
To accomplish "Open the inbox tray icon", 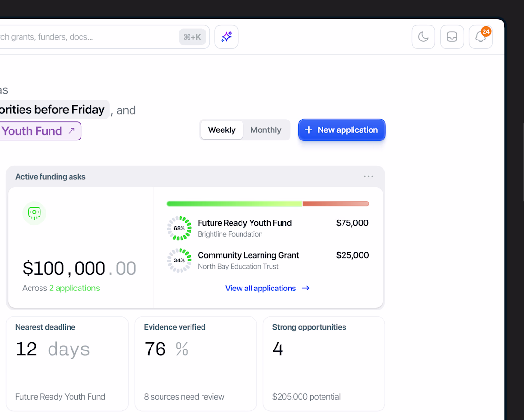I will pyautogui.click(x=452, y=37).
